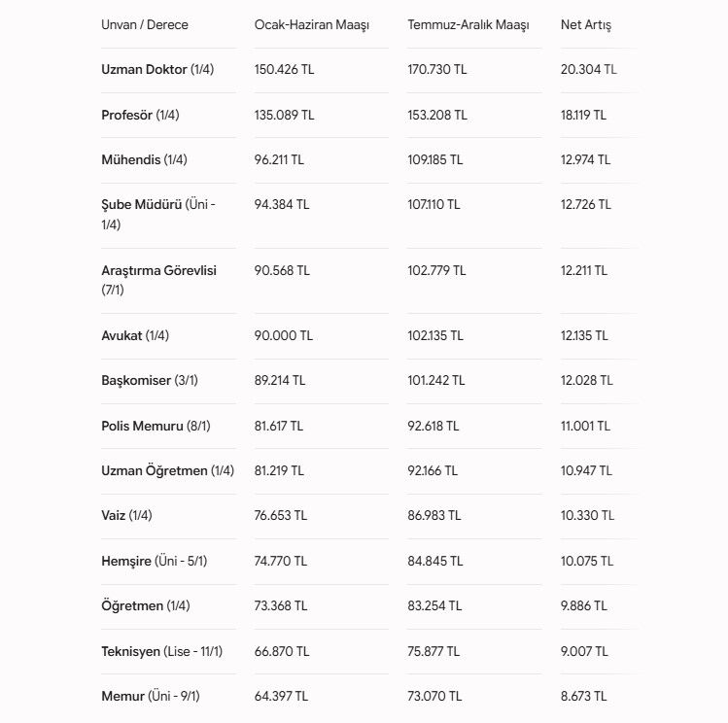Screen dimensions: 728x723
Task: Select Memur July salary 73.070 TL
Action: (434, 696)
